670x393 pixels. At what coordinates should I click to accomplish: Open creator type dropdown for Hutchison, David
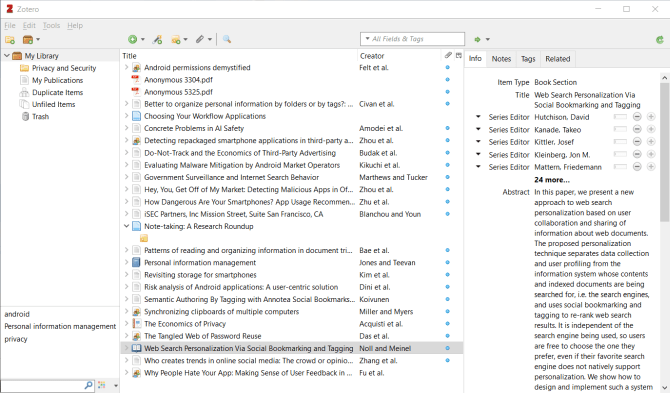click(x=478, y=117)
